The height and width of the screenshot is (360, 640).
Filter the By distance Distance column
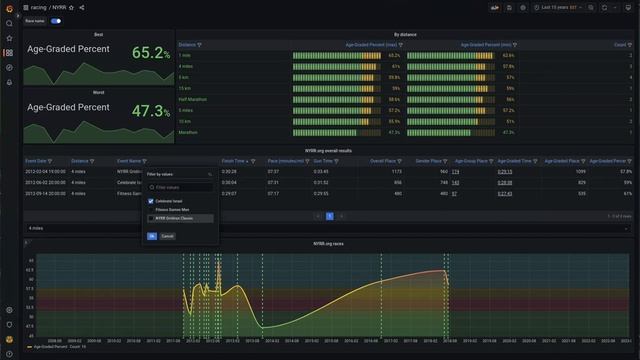coord(200,45)
